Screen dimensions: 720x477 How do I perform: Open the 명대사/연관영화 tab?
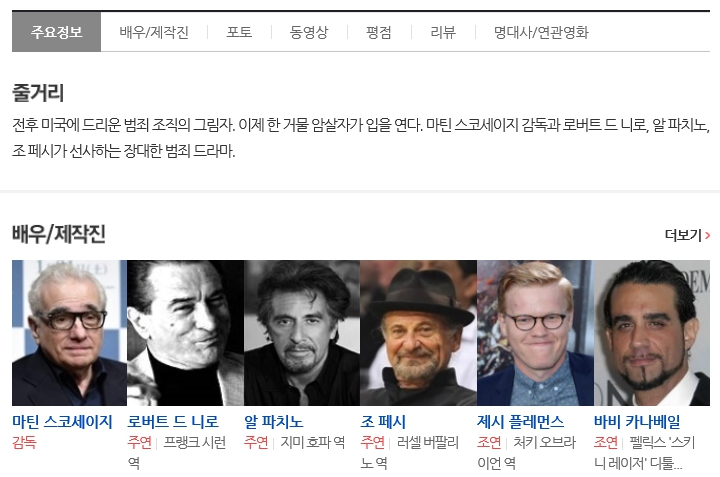pyautogui.click(x=541, y=32)
